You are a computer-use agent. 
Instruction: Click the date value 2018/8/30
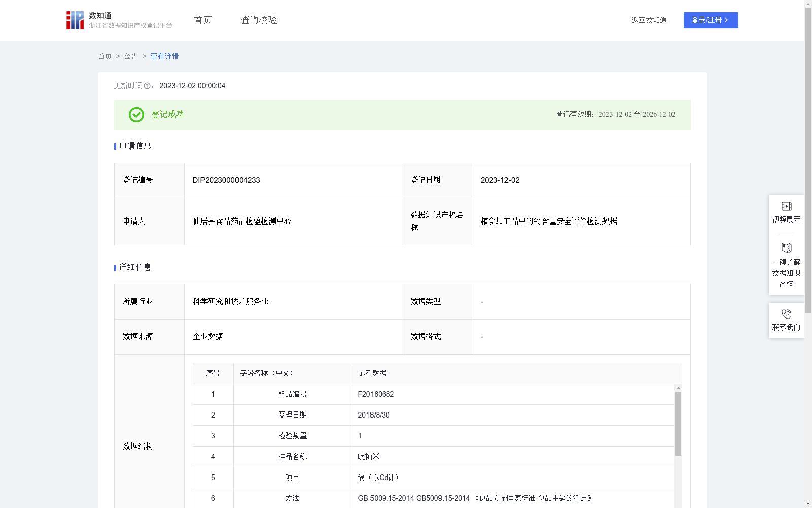click(x=374, y=415)
